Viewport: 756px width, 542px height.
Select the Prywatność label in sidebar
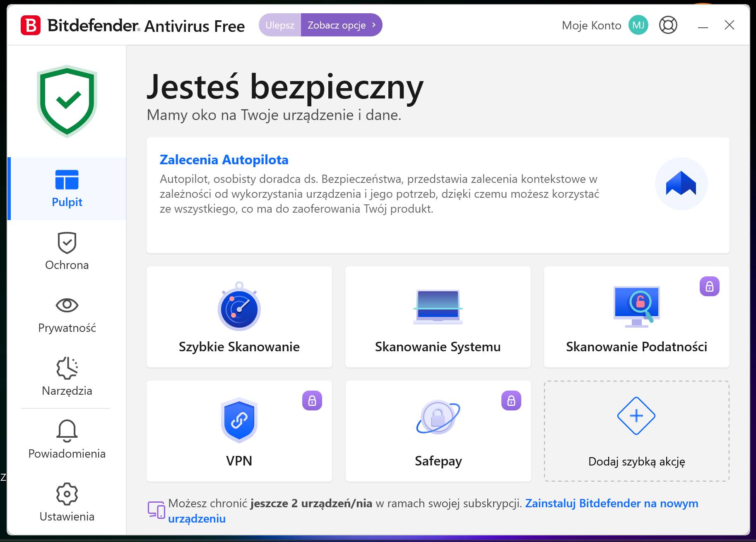click(67, 328)
